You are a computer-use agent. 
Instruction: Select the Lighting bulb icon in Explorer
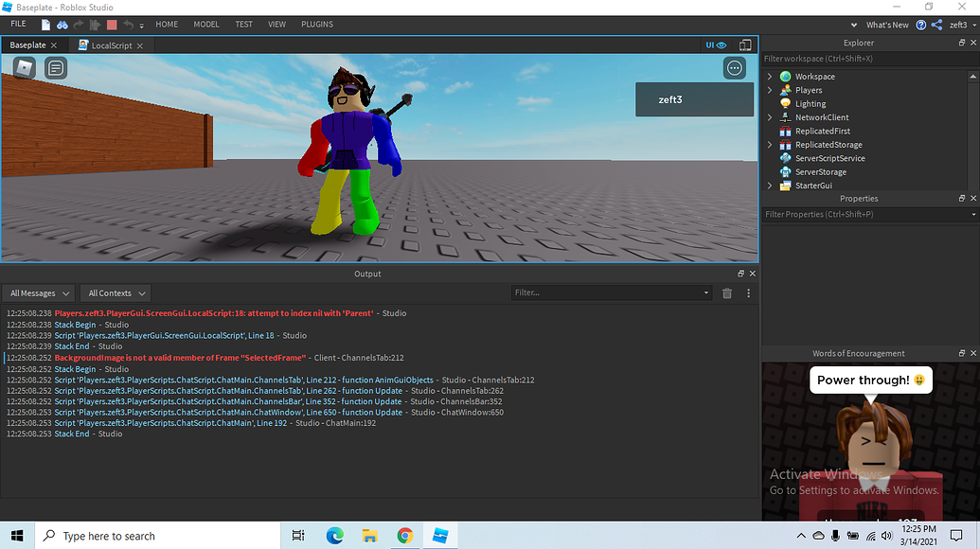point(786,104)
